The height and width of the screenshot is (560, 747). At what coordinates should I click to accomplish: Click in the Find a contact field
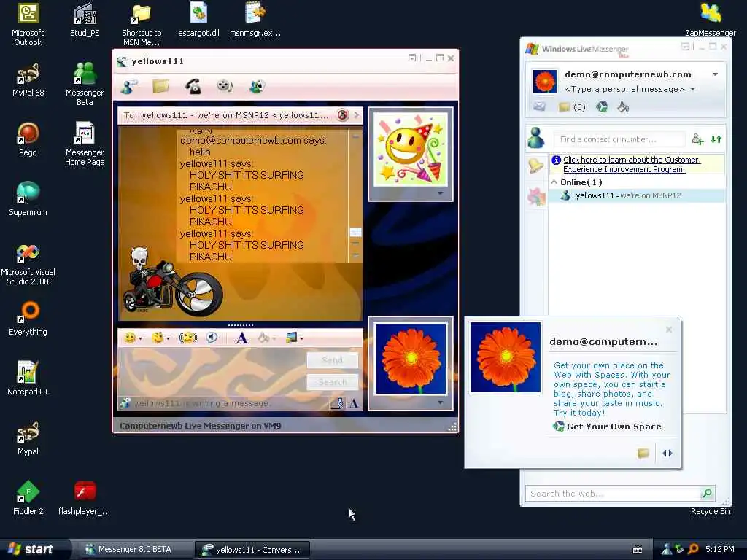tap(619, 139)
